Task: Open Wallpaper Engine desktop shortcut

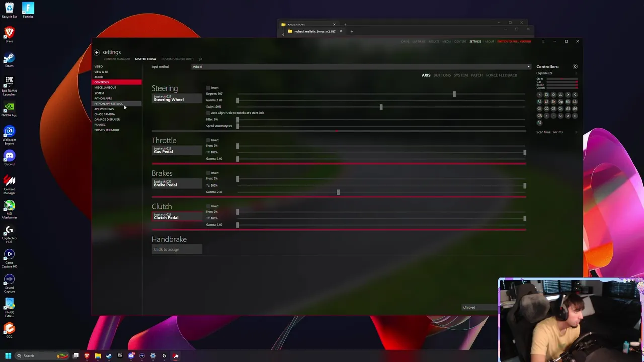Action: tap(9, 135)
